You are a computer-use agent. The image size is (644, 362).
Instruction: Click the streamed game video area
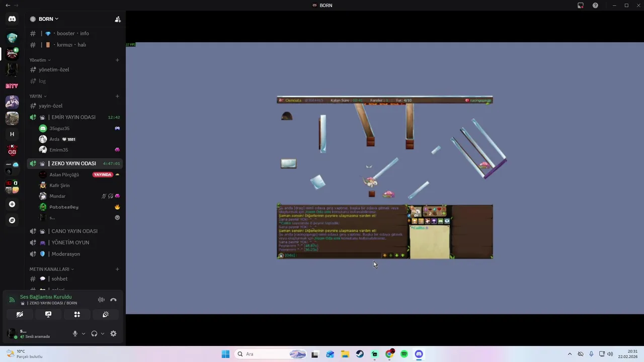pyautogui.click(x=384, y=178)
